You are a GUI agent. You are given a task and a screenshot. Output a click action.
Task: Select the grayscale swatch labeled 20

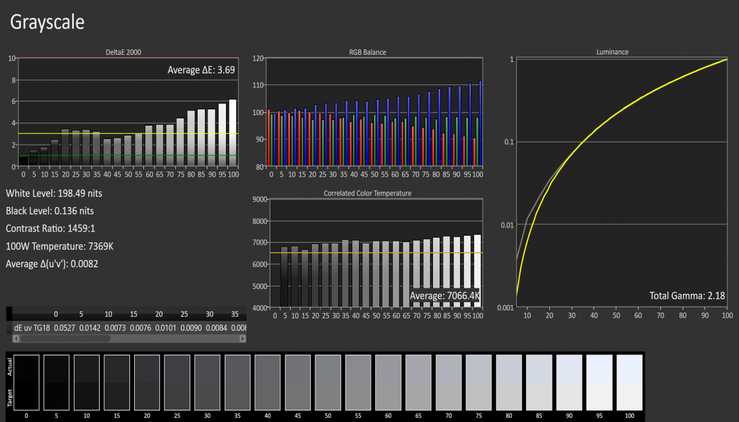click(x=147, y=382)
